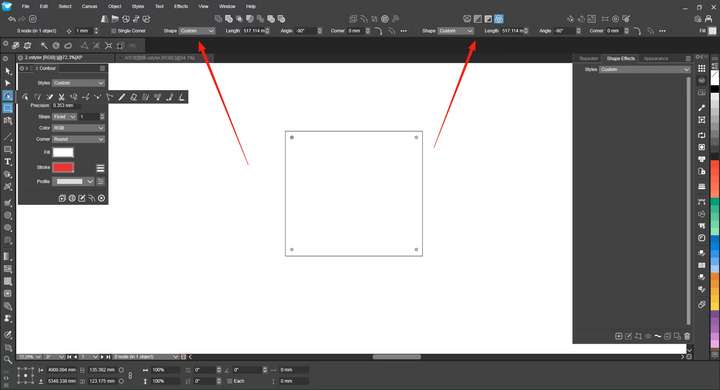Switch to the Appearance tab

coord(656,58)
